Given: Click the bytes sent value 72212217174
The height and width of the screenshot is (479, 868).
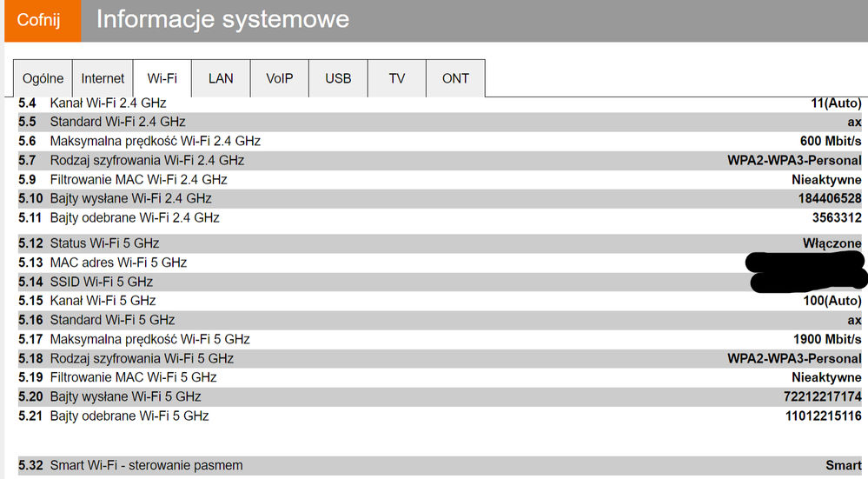Looking at the screenshot, I should (823, 396).
